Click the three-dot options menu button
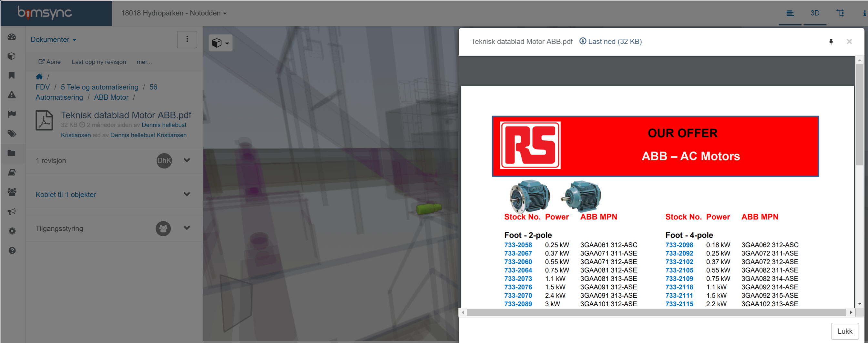 (x=187, y=39)
